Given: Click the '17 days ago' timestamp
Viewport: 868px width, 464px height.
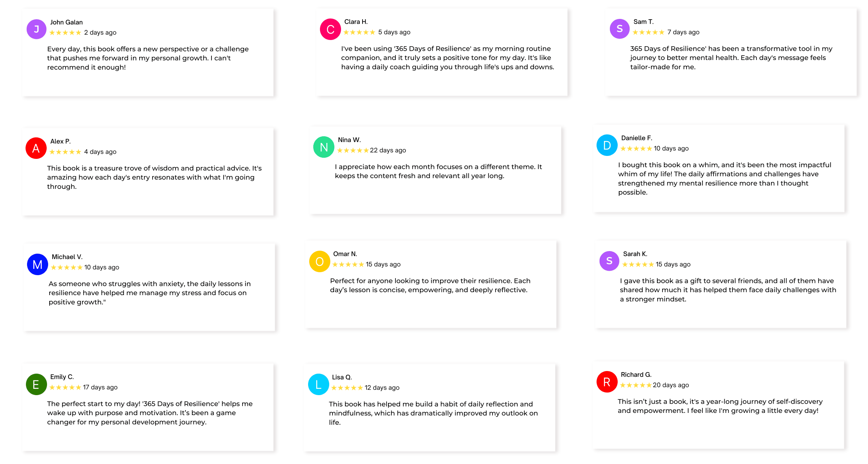Looking at the screenshot, I should click(100, 387).
